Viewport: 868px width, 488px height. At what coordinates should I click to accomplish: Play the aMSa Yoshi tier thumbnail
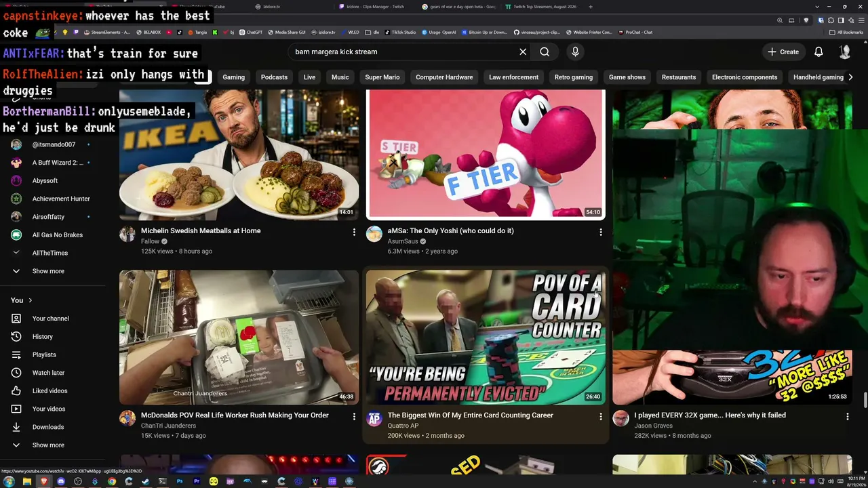coord(486,155)
